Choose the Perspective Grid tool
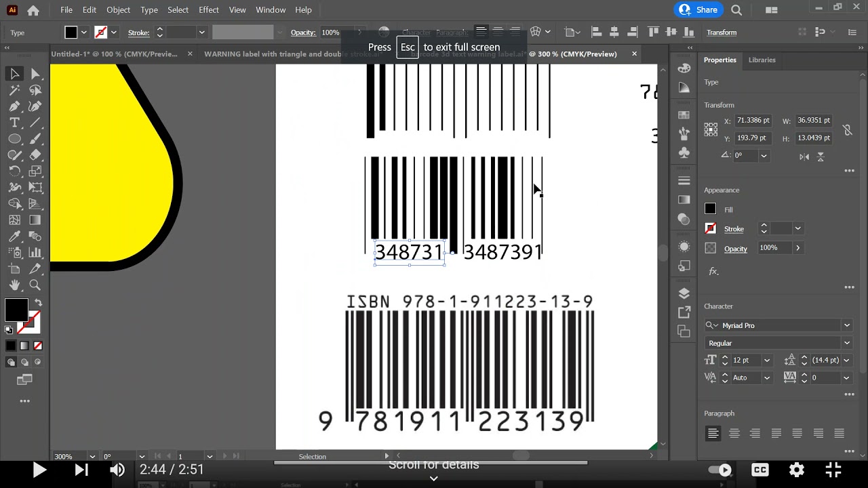This screenshot has height=488, width=868. (x=35, y=203)
